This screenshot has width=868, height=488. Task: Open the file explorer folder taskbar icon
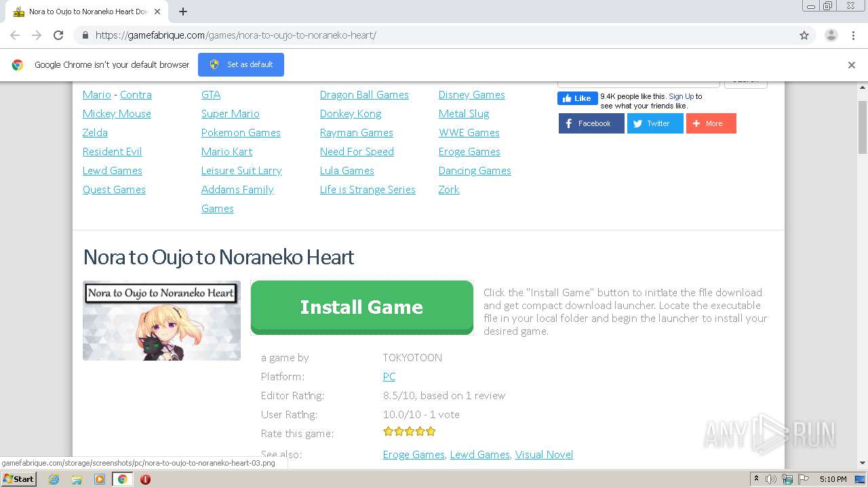(77, 479)
